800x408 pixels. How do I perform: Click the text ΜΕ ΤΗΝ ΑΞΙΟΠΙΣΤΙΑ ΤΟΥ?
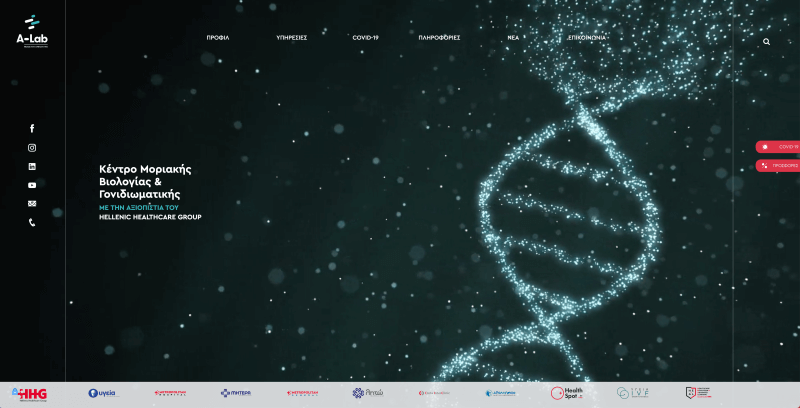[x=139, y=208]
